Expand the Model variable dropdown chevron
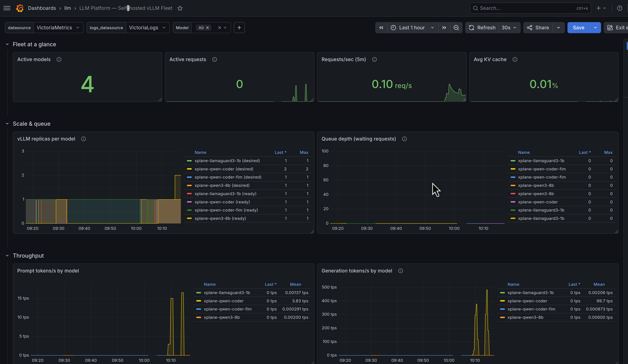The image size is (628, 364). coord(225,28)
